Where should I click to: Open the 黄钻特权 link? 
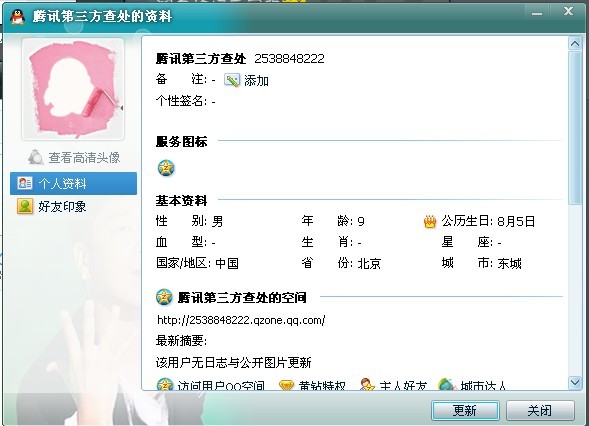click(x=322, y=385)
